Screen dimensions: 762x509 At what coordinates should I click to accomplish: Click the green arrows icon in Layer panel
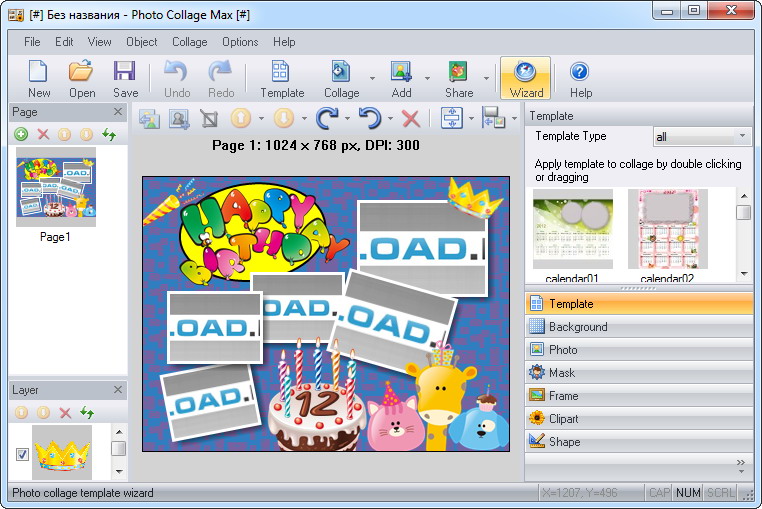(87, 413)
